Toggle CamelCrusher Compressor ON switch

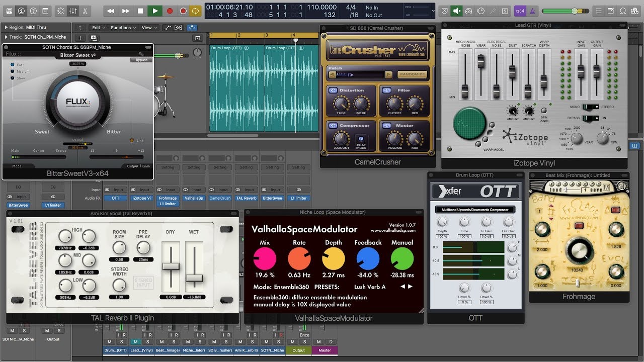click(x=333, y=125)
